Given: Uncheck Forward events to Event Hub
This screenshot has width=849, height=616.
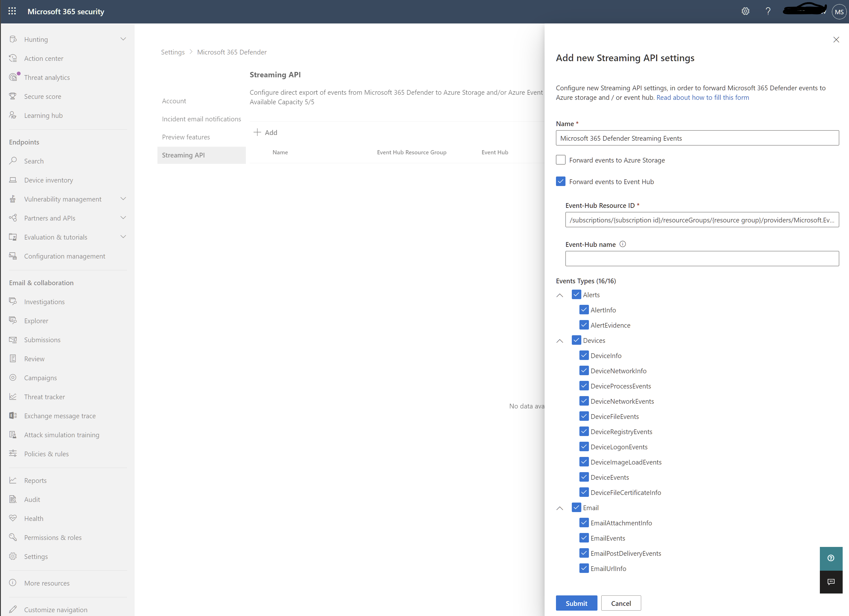Looking at the screenshot, I should (x=560, y=182).
